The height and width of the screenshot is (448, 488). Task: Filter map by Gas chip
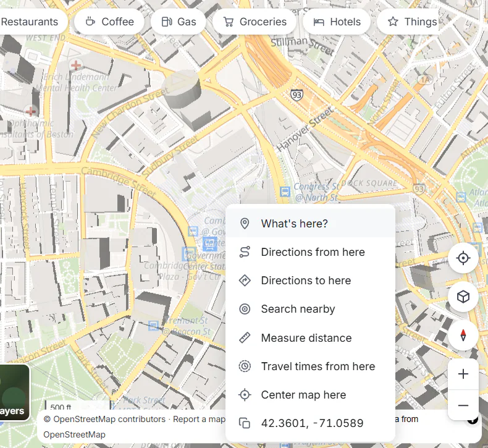pyautogui.click(x=179, y=22)
